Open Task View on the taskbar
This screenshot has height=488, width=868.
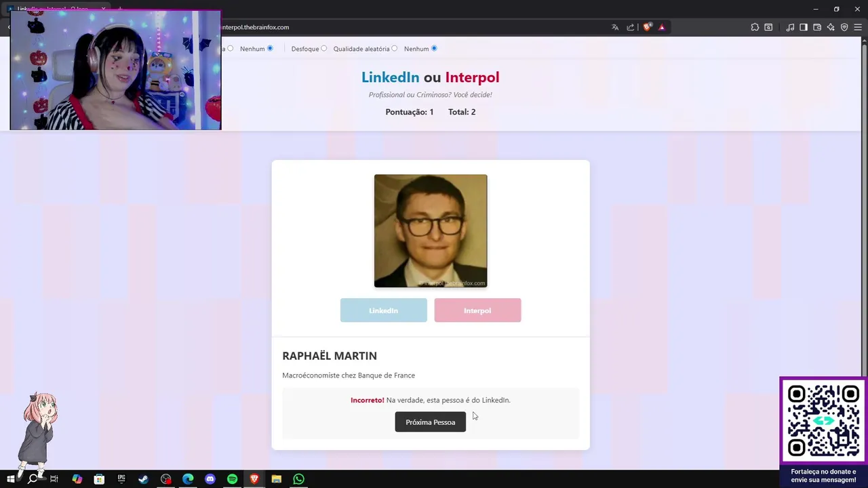pyautogui.click(x=54, y=479)
